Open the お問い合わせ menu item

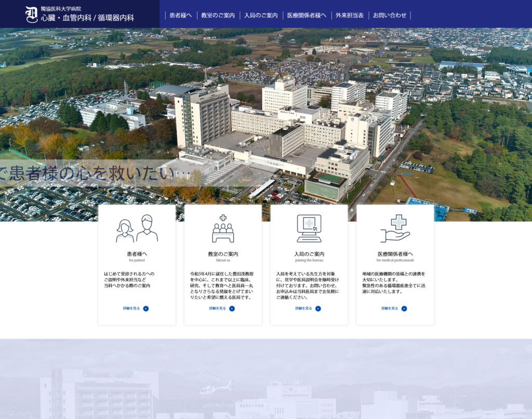point(390,16)
